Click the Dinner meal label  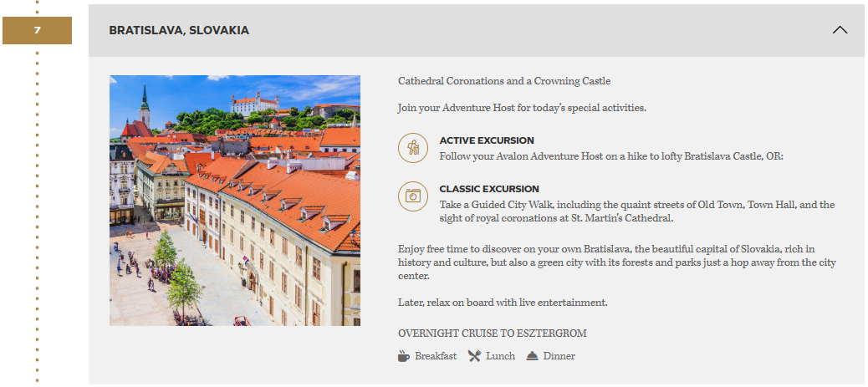point(559,356)
